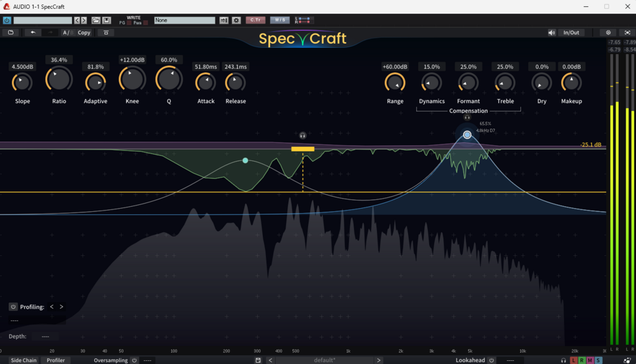This screenshot has height=364, width=636.
Task: Click the archive icon next to Copy
Action: pyautogui.click(x=106, y=32)
